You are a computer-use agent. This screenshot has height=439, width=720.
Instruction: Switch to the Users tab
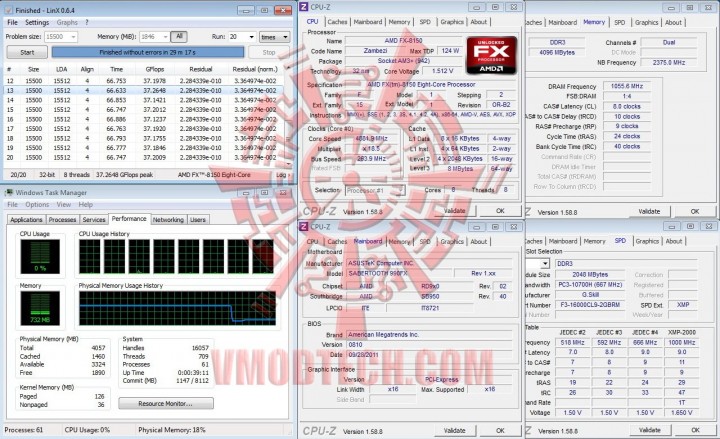(x=198, y=220)
